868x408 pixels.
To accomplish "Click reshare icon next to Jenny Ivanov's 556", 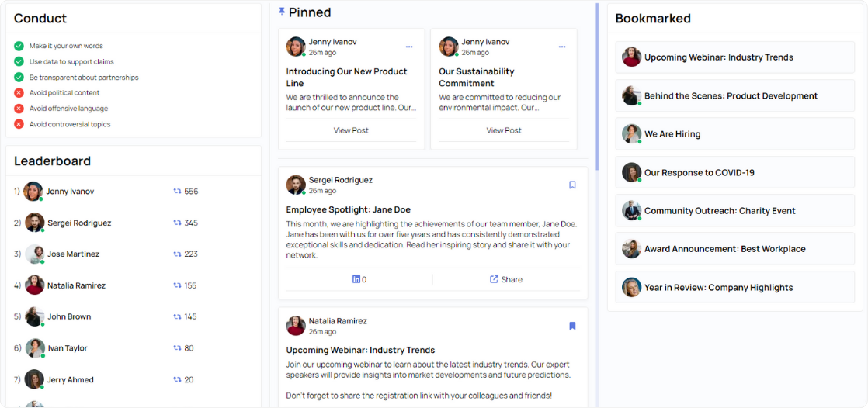I will 177,192.
